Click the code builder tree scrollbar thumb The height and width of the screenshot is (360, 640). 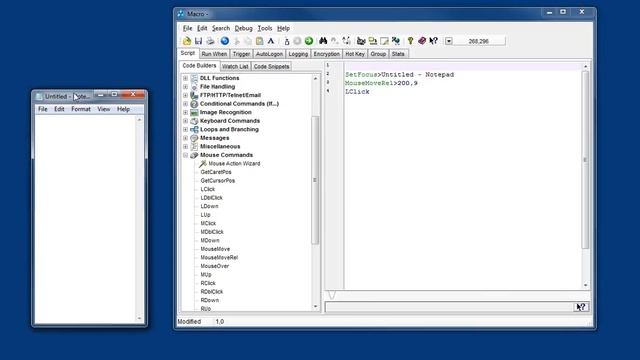315,180
